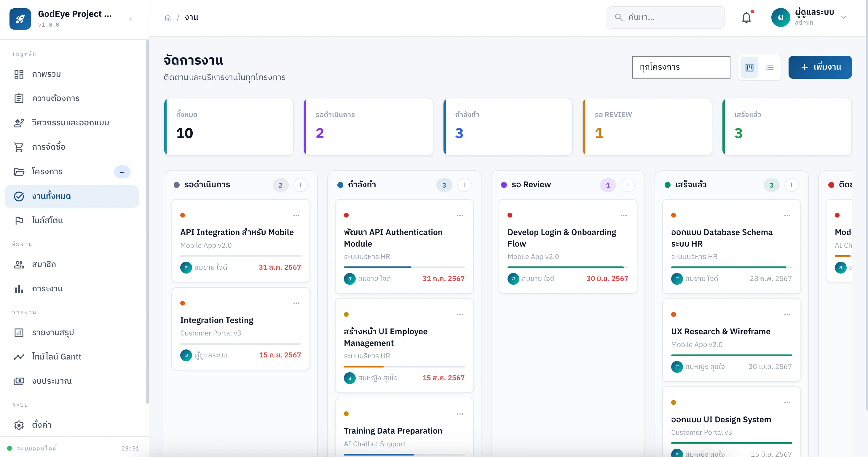Viewport: 868px width, 457px height.
Task: Open options on ออกแบบ Database Schema card
Action: 787,215
